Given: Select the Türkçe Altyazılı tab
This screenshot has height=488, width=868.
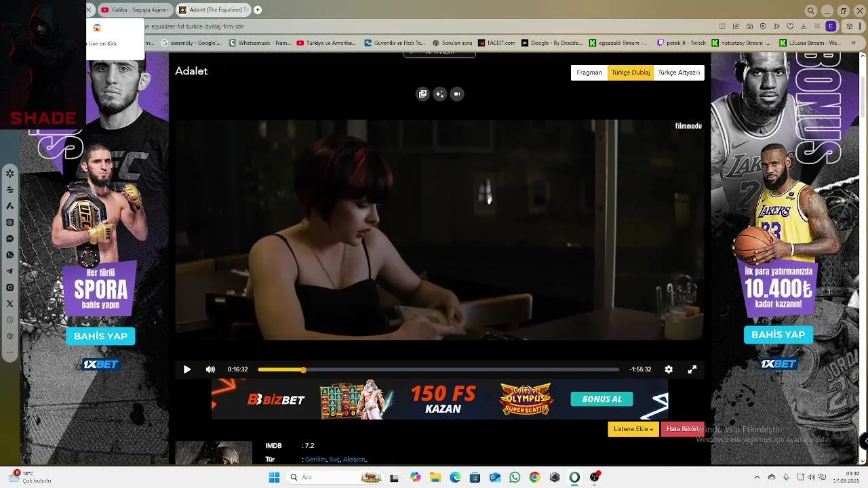Looking at the screenshot, I should pos(679,73).
